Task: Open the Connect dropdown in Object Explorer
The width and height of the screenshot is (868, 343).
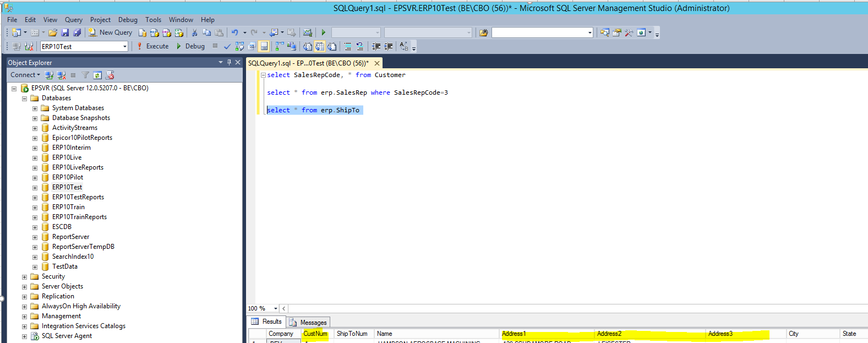Action: 25,75
